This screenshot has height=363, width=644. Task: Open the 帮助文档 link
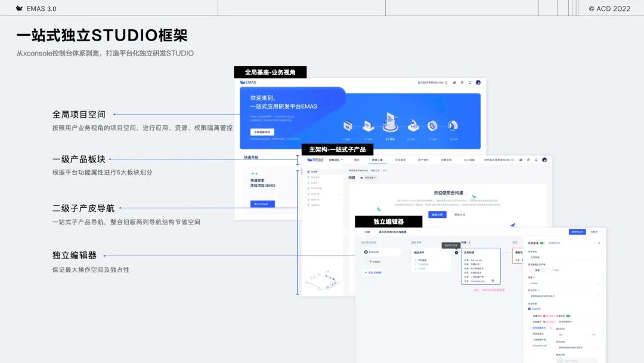point(460,214)
